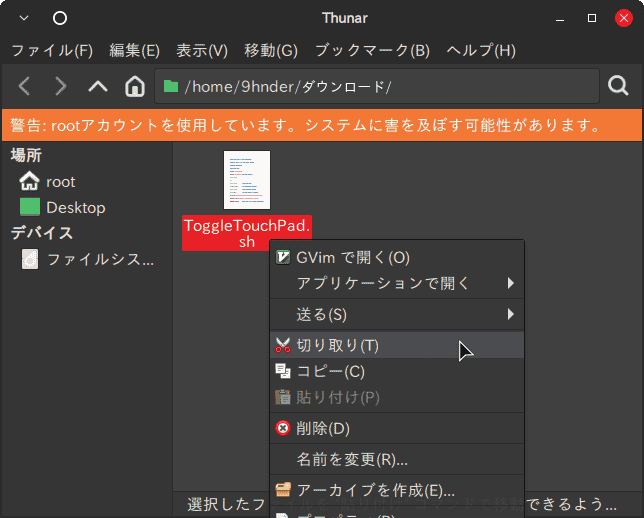
Task: Maximize the Thunar window
Action: (592, 18)
